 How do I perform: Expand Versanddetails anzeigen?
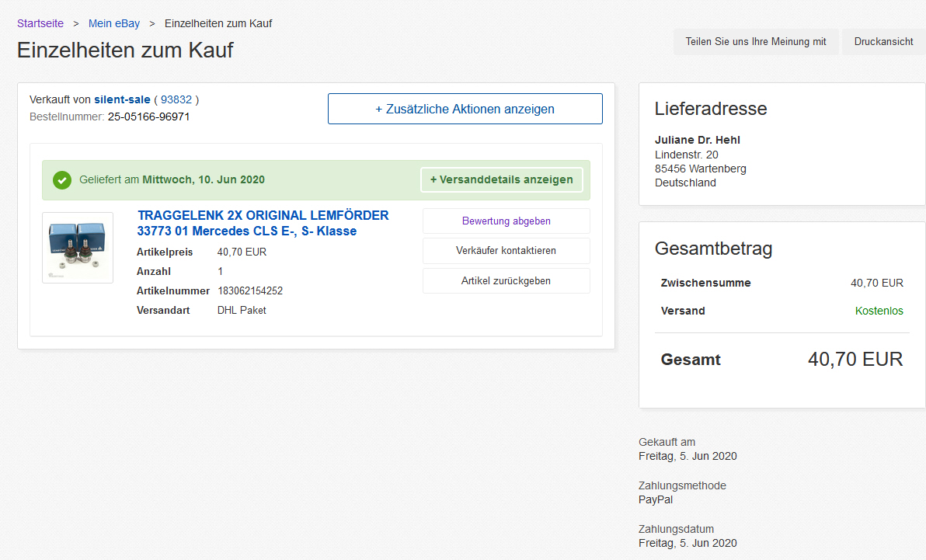tap(501, 179)
